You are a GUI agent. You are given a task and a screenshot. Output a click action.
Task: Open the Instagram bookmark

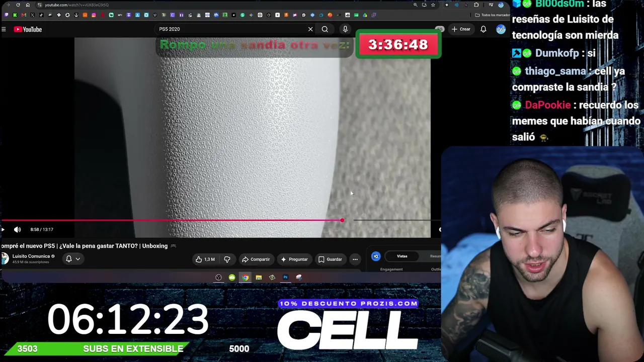[94, 15]
